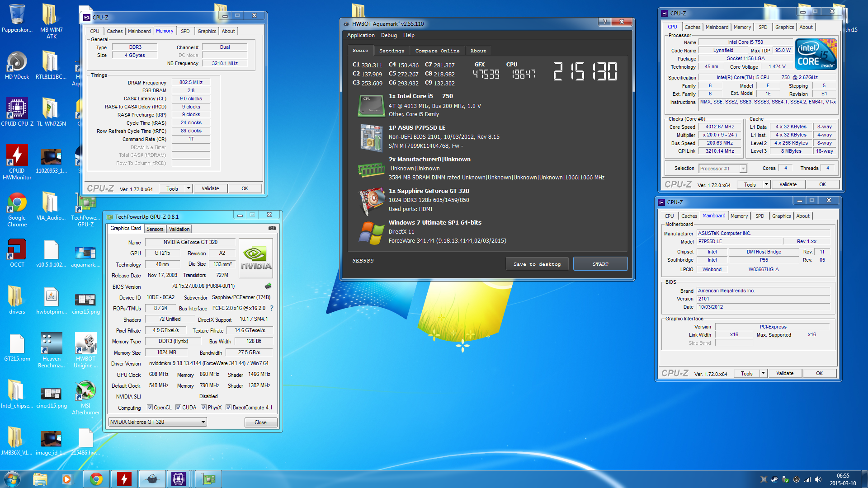Toggle the DirectCompute 4.1 checkbox in GPU-Z

point(228,408)
